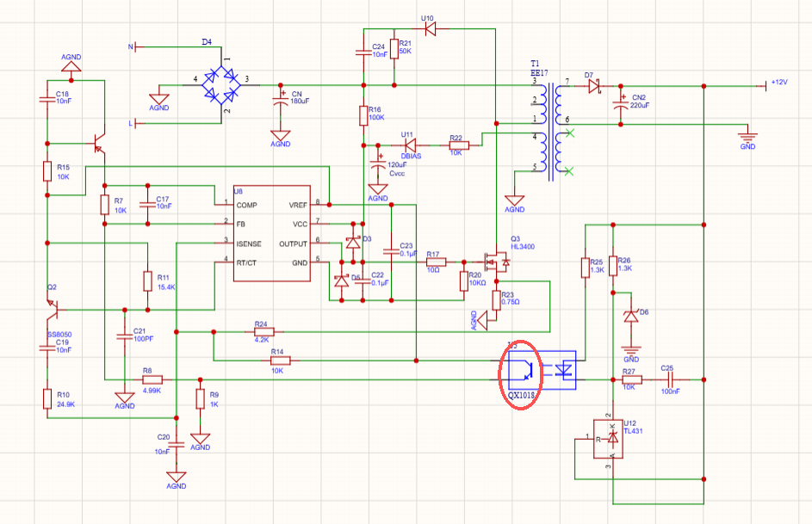Click the QX1018 part label

point(521,395)
